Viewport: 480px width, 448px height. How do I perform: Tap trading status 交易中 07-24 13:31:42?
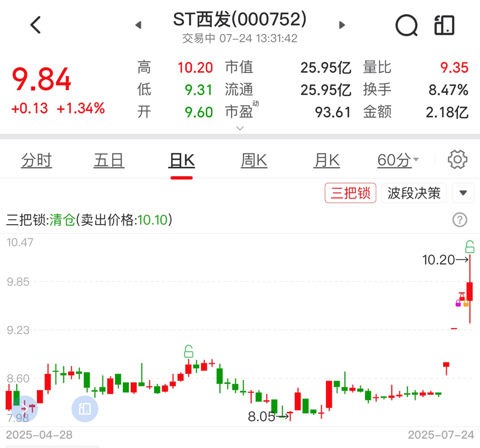coord(240,38)
